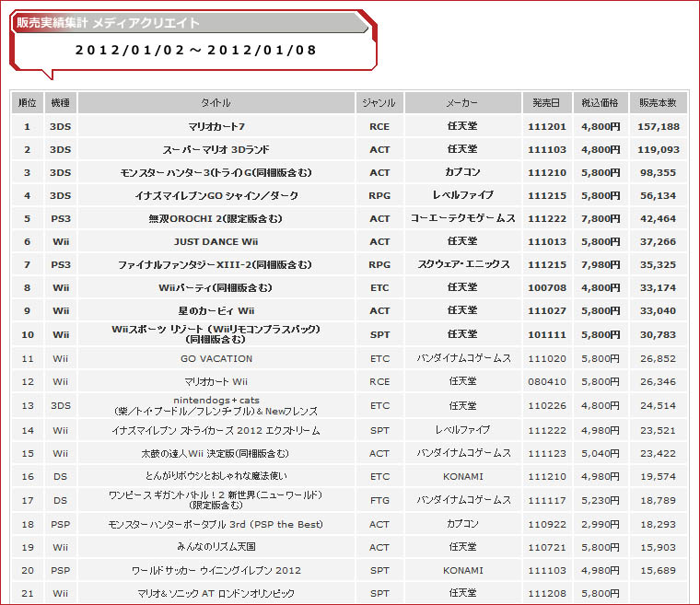Click release date 080410
This screenshot has height=605, width=700.
(x=547, y=382)
